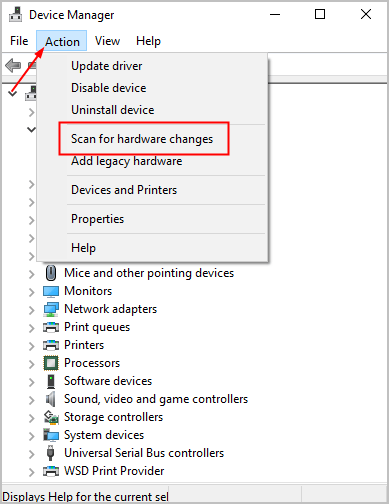This screenshot has width=389, height=504.
Task: Expand the Software devices node
Action: [x=31, y=382]
